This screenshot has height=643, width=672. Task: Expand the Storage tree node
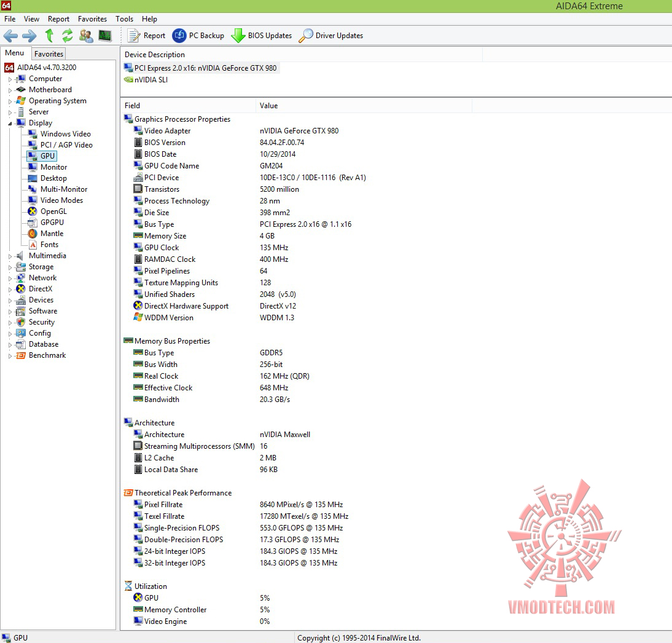click(x=10, y=267)
